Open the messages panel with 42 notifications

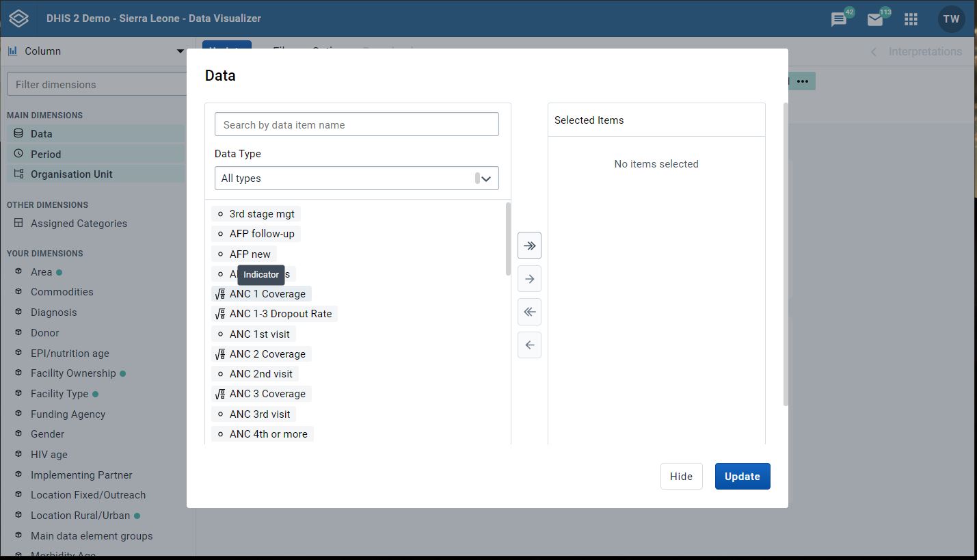839,18
